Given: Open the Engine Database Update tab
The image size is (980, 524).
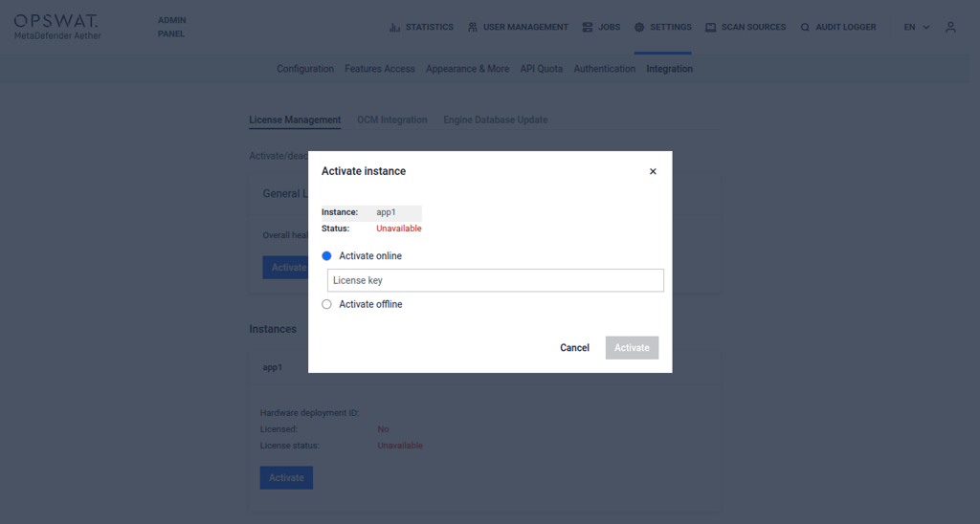Looking at the screenshot, I should point(495,120).
